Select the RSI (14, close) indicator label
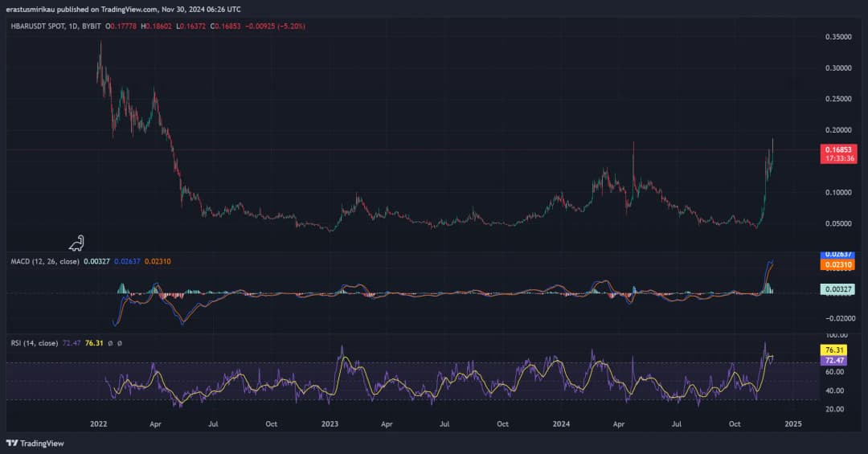This screenshot has width=868, height=454. click(x=34, y=343)
